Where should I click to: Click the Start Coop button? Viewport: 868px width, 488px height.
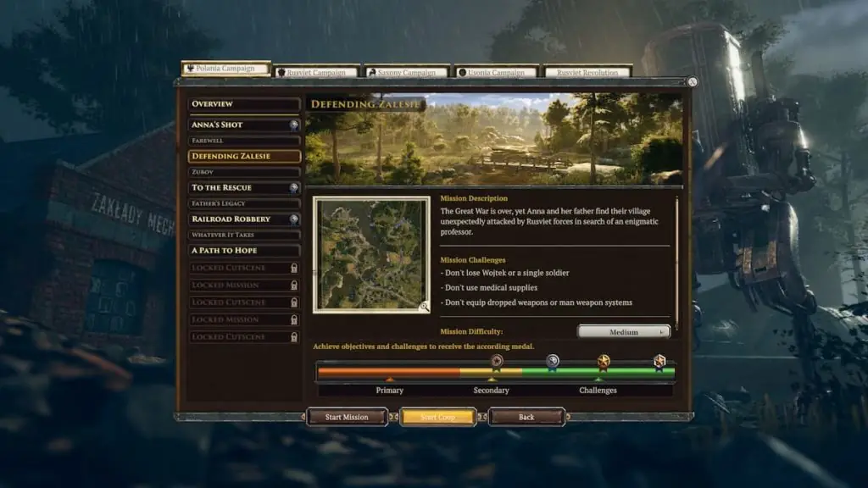pyautogui.click(x=437, y=417)
